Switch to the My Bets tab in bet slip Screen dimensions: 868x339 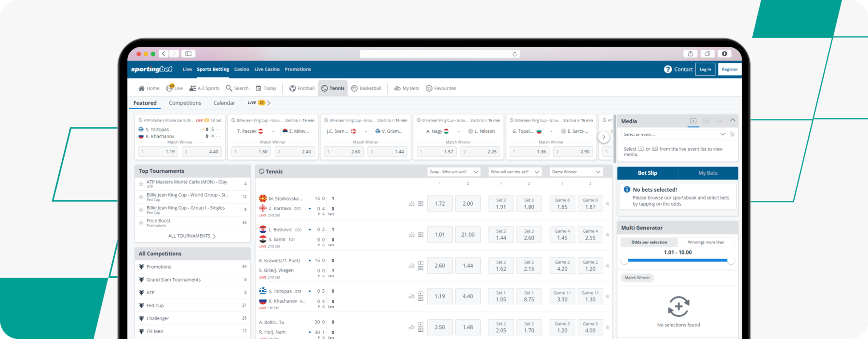point(708,173)
